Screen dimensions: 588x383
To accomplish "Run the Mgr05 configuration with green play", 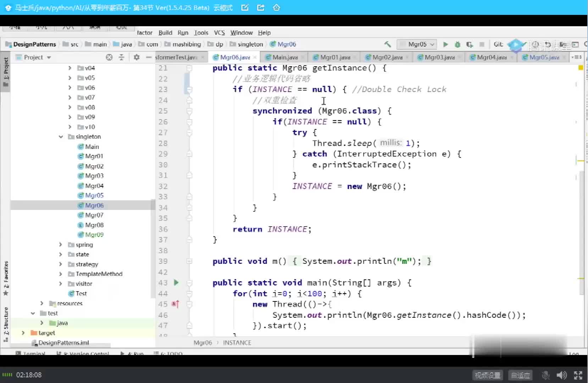I will 445,44.
